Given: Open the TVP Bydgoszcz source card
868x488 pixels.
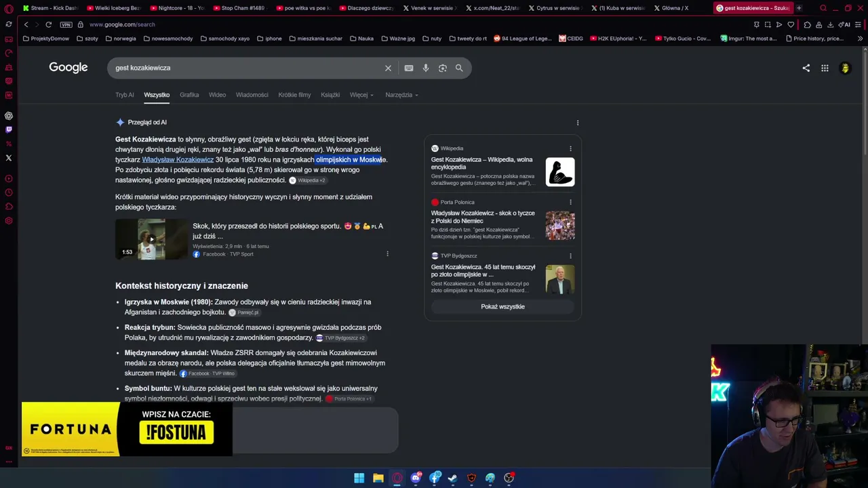Looking at the screenshot, I should coord(502,273).
